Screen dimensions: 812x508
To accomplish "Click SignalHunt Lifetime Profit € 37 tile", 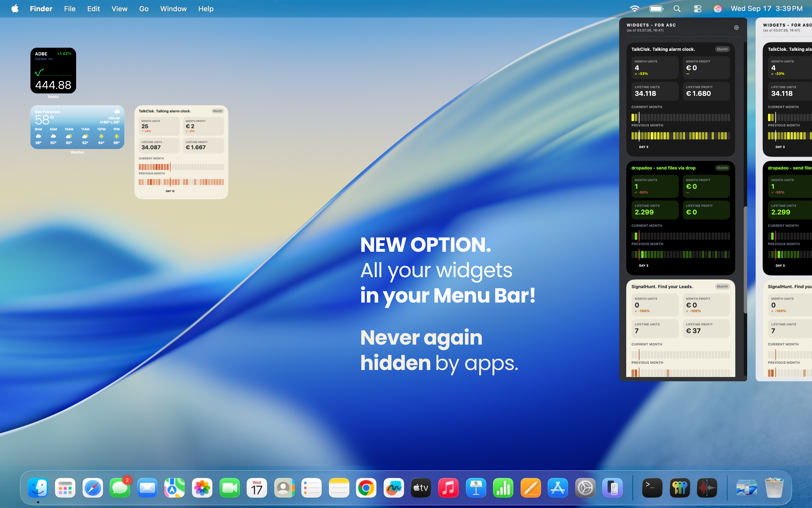I will (x=706, y=328).
